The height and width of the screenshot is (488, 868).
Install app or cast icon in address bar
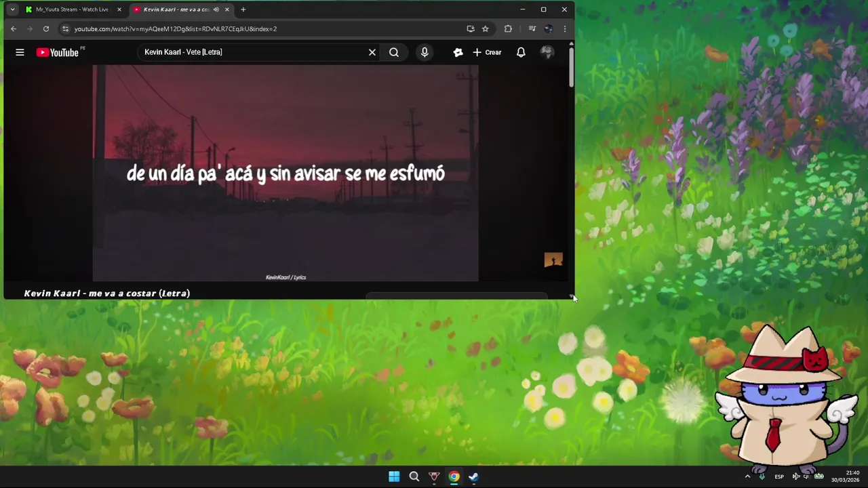pos(471,28)
